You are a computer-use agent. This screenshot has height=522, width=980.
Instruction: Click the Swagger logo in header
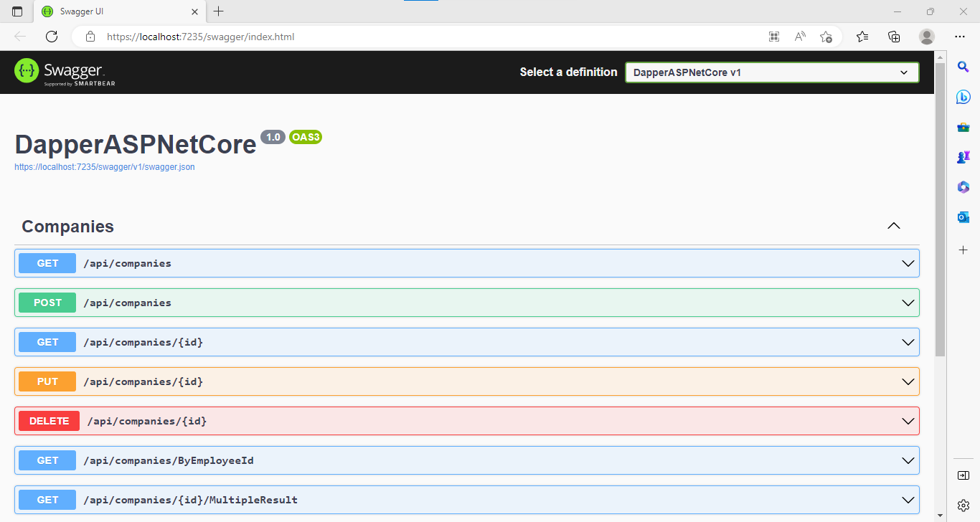coord(65,72)
